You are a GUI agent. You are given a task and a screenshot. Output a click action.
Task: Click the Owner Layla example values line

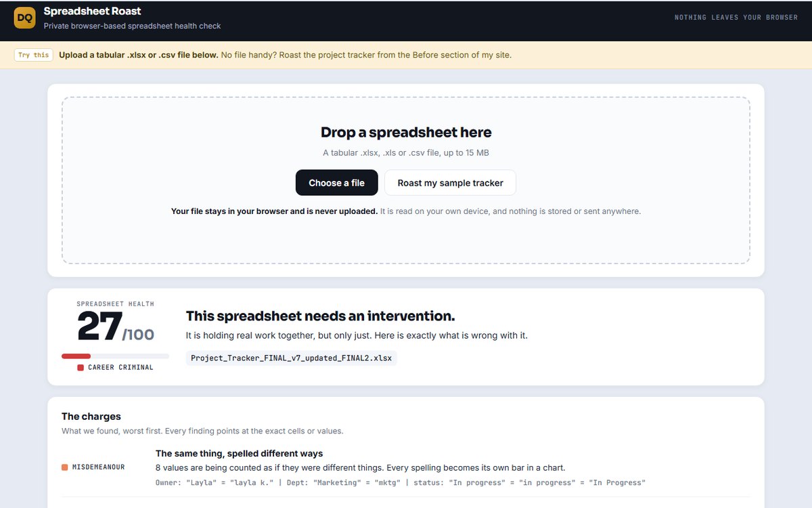tap(401, 483)
